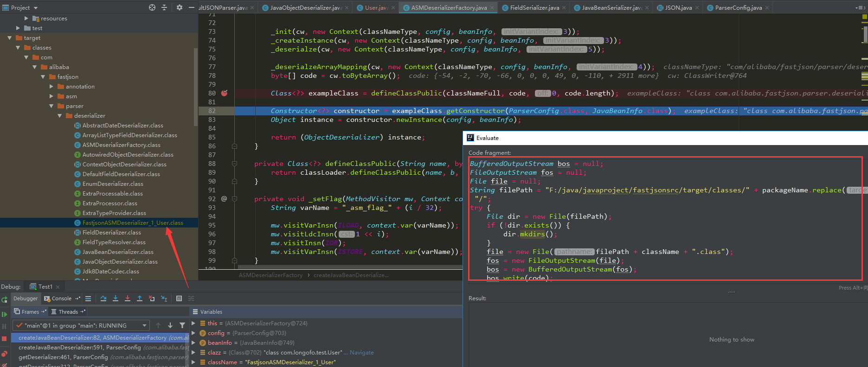Click inside Evaluate code fragment editor
The image size is (868, 367).
665,219
